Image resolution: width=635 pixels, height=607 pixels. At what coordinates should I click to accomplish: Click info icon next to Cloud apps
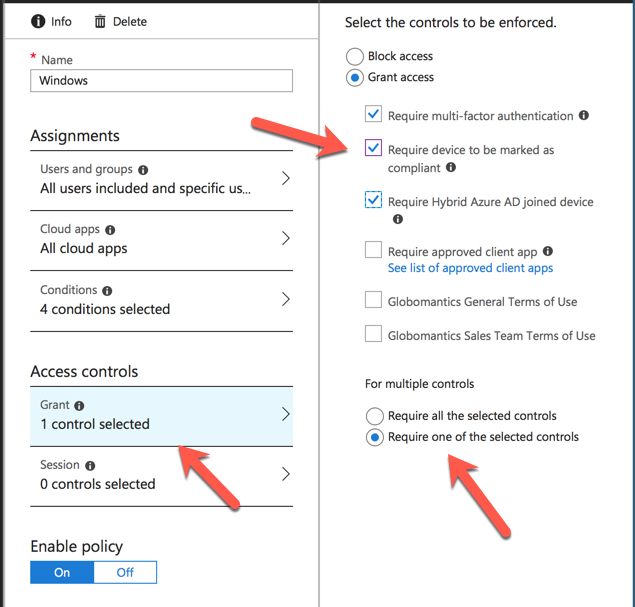tap(110, 230)
